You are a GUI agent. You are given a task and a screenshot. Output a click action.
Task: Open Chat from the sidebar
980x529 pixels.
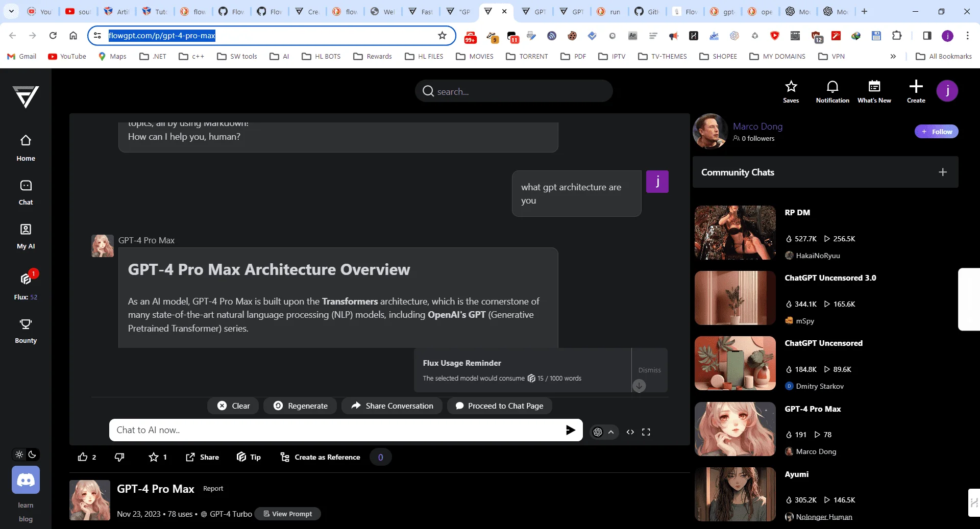tap(26, 192)
